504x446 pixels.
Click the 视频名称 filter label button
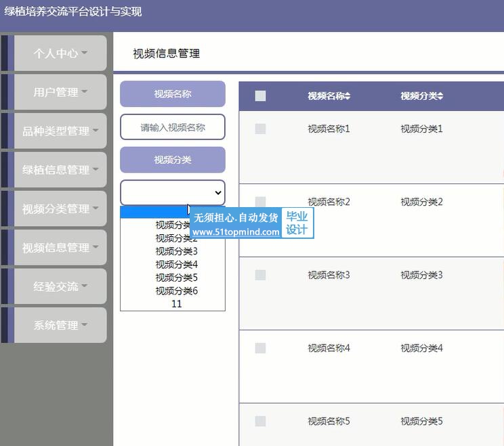point(173,94)
